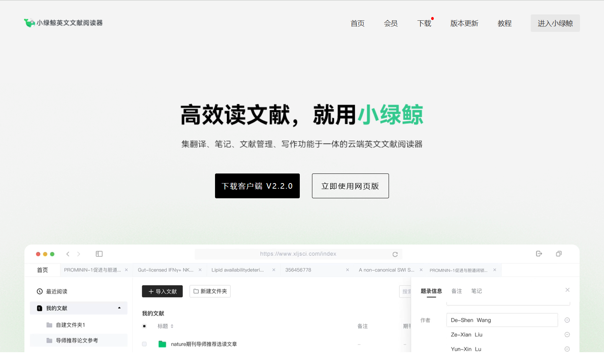Click the URL address bar showing xljsci.com/index
Screen dimensions: 604x364
coord(298,254)
